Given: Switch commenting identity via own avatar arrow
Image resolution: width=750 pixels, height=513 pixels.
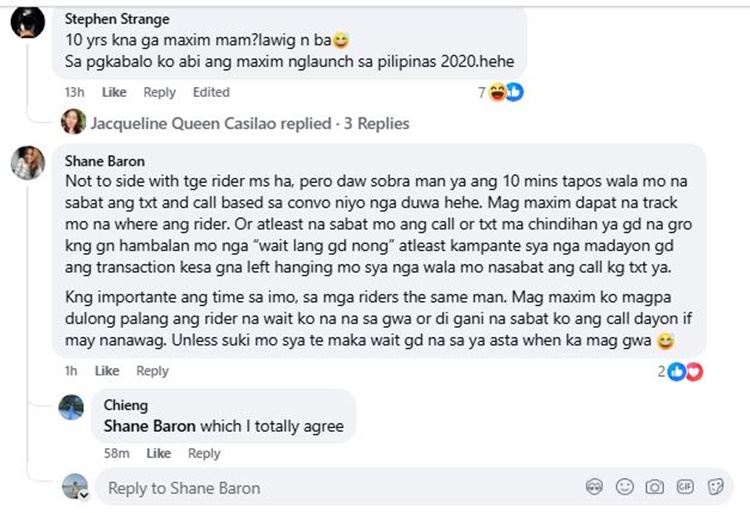Looking at the screenshot, I should point(84,495).
